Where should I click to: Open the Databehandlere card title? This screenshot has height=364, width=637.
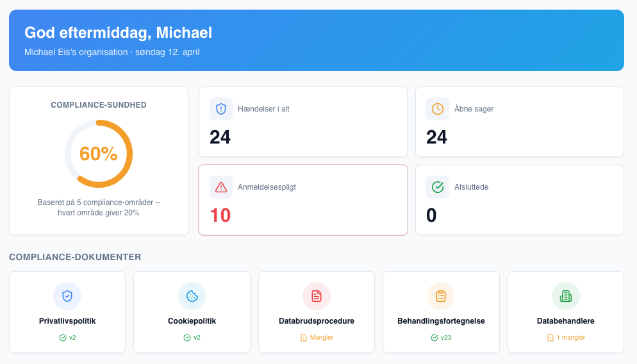coord(565,321)
